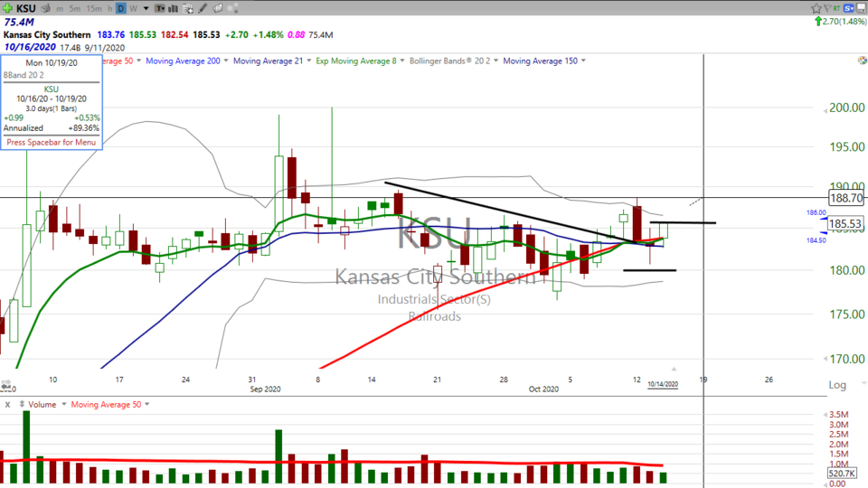Click the 185.53 last price label

pyautogui.click(x=845, y=223)
